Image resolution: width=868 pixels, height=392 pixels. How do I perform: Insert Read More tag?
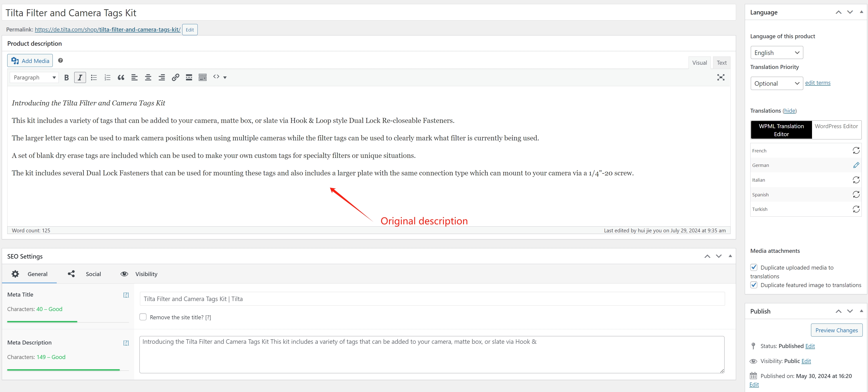[189, 77]
